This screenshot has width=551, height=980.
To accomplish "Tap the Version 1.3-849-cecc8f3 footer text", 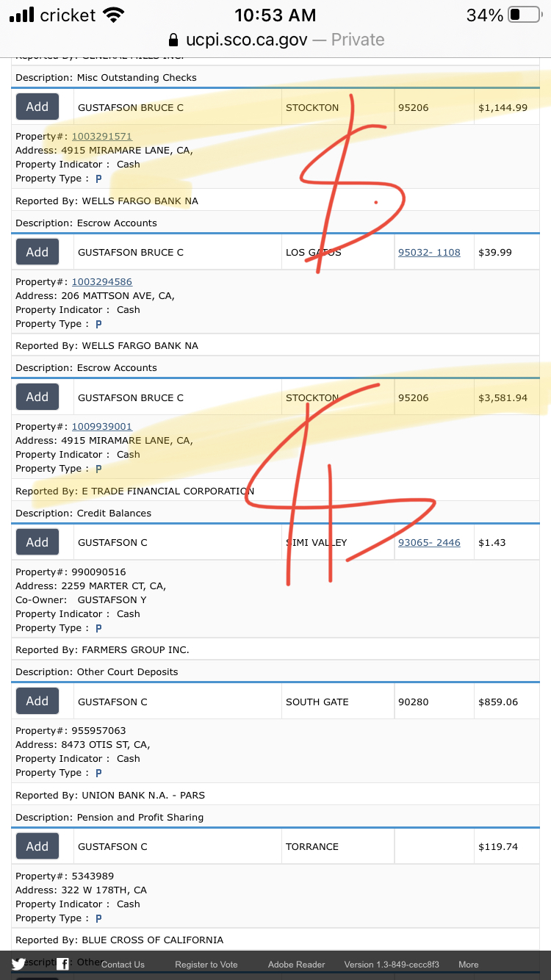I will click(x=392, y=965).
